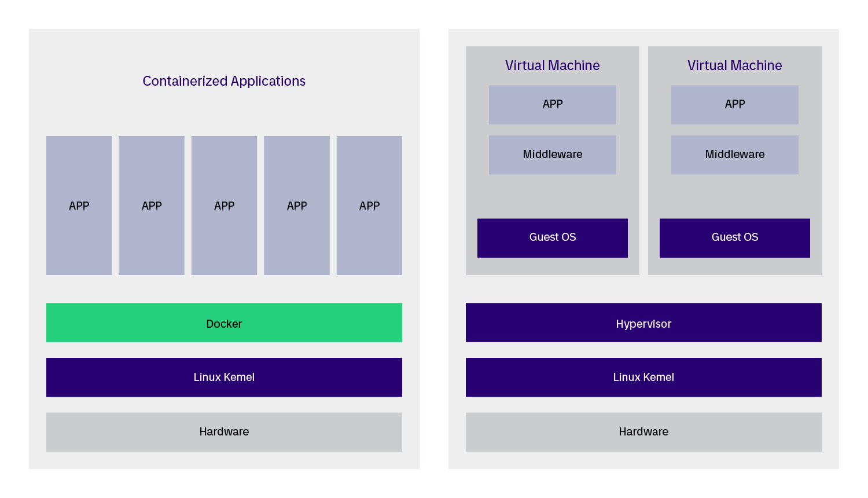Click Hardware block in the hypervisor stack

[x=643, y=431]
